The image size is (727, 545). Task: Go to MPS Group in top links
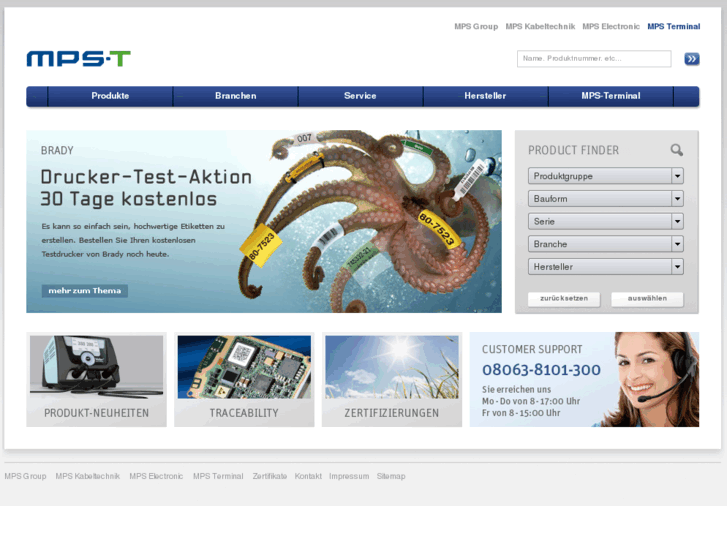476,26
